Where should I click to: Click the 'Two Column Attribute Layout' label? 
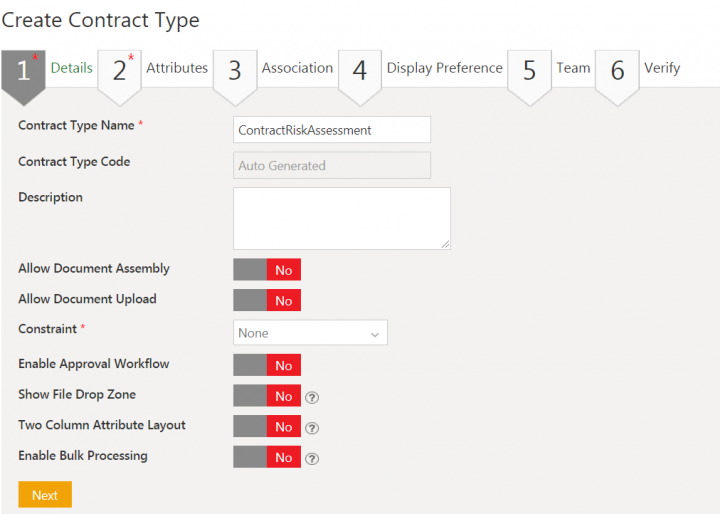(102, 425)
